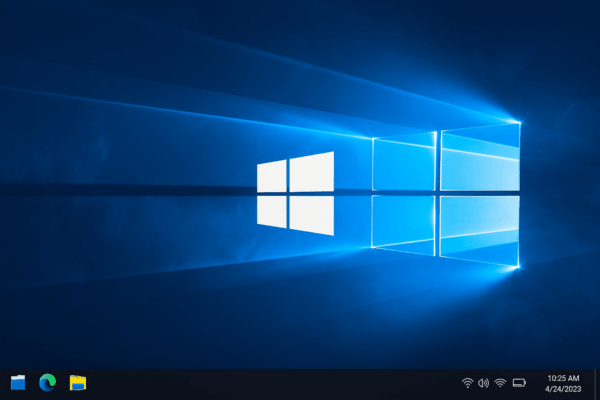Viewport: 600px width, 400px height.
Task: Click the Show desktop strip at taskbar edge
Action: pos(597,384)
